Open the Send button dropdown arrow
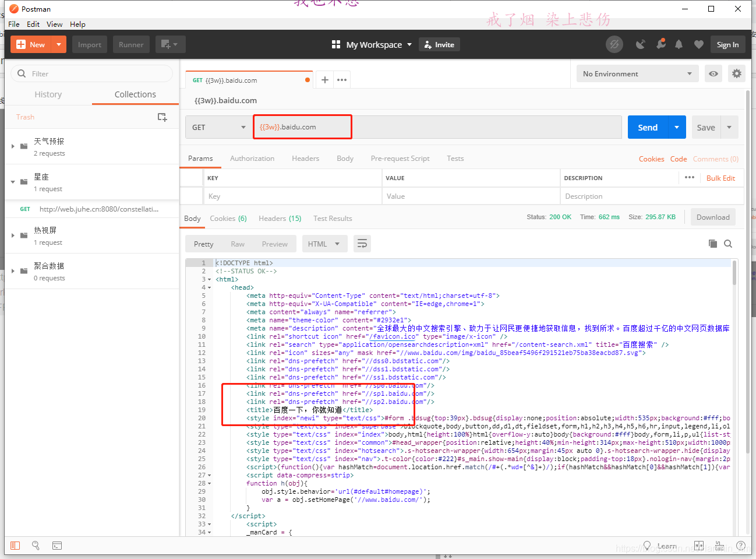The image size is (756, 559). (677, 127)
